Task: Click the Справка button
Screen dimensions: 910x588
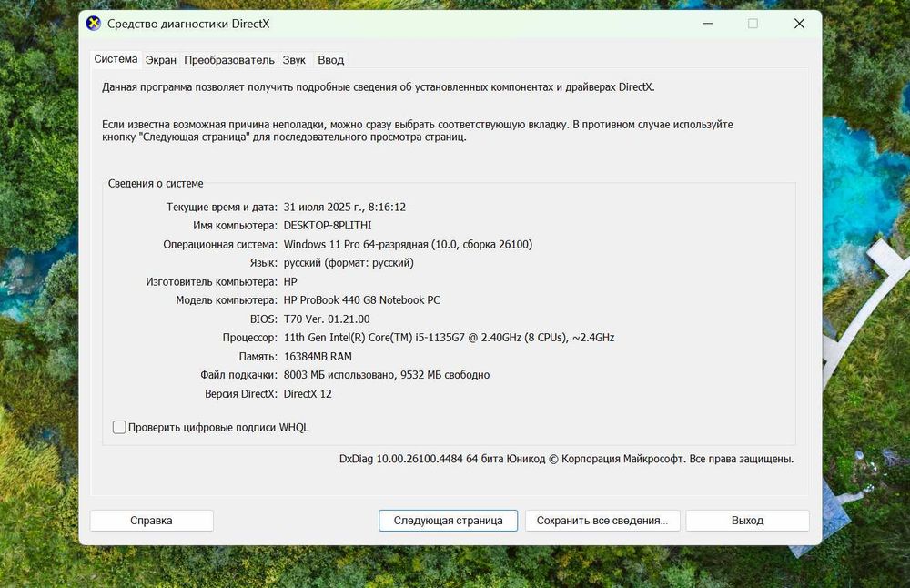Action: pos(151,521)
